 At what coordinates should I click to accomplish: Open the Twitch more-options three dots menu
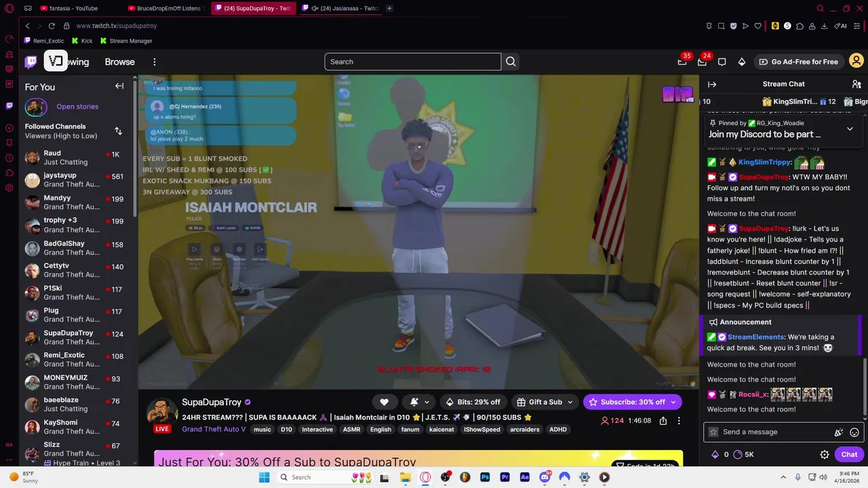[x=154, y=62]
